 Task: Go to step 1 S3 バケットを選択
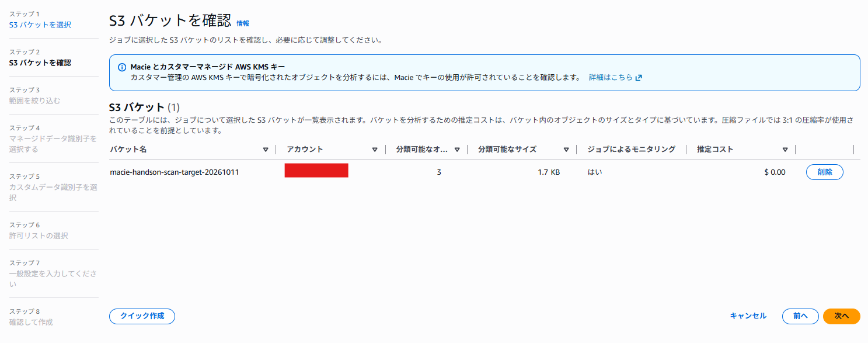pos(40,25)
